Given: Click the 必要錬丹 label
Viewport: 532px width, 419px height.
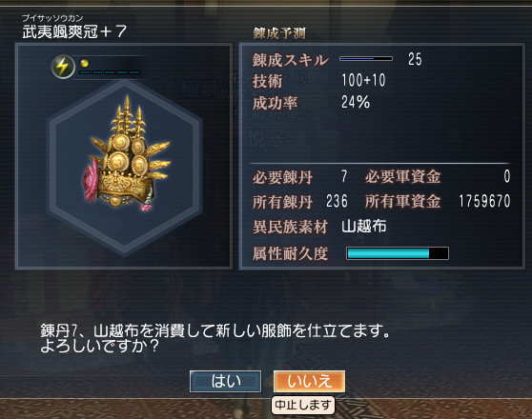Looking at the screenshot, I should [282, 177].
